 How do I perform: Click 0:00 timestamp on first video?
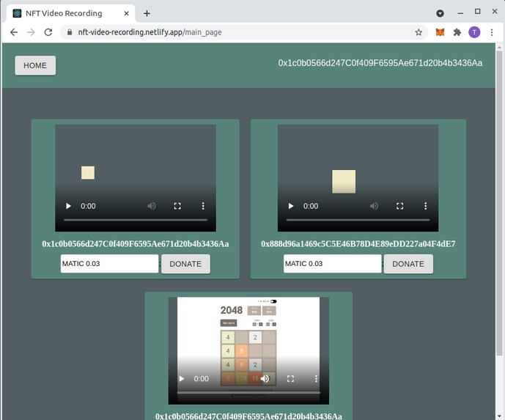click(x=88, y=206)
